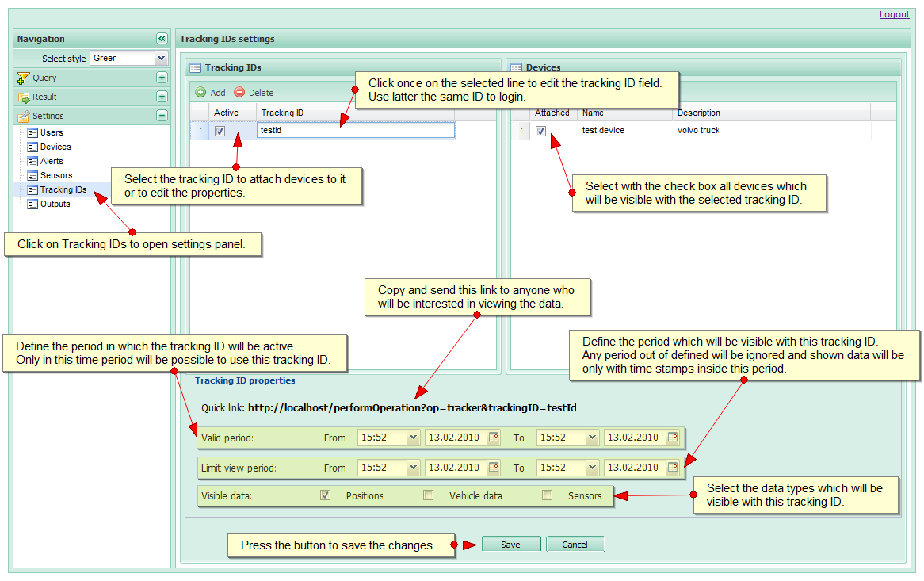Click the Name column header in Devices
The width and height of the screenshot is (924, 581).
[x=624, y=113]
